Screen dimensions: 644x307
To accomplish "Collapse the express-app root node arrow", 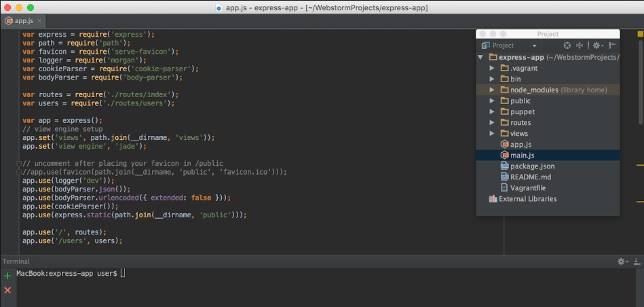I will click(480, 58).
